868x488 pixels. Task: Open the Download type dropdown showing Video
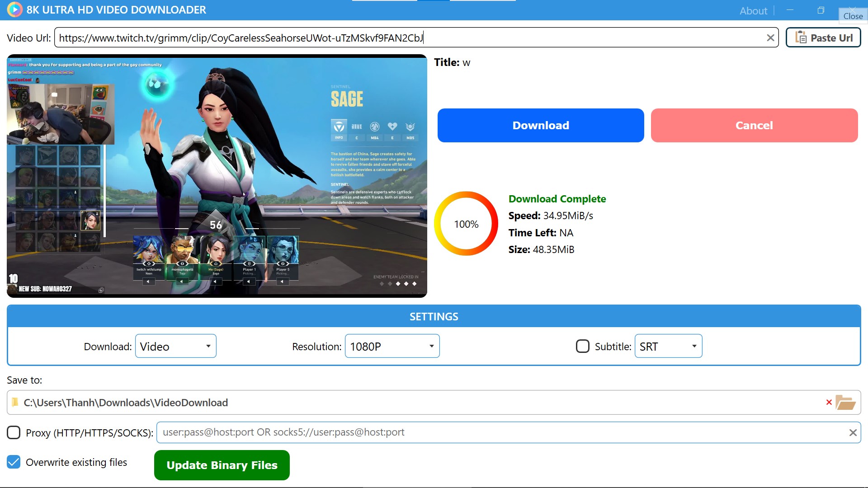point(175,346)
